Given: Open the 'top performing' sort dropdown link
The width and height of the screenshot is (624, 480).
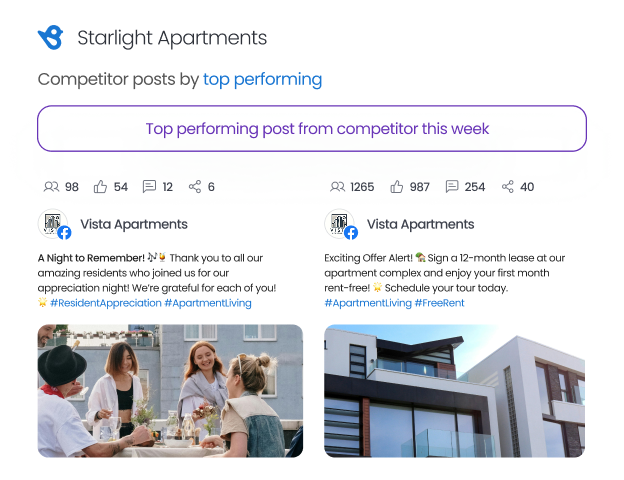Looking at the screenshot, I should (x=262, y=79).
